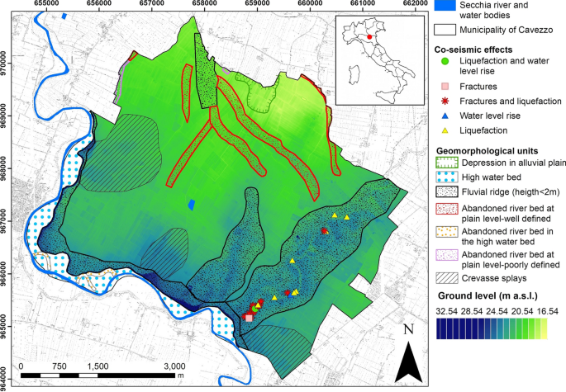Click the Depression in alluvial plain legend symbol
The width and height of the screenshot is (566, 392).
point(447,163)
